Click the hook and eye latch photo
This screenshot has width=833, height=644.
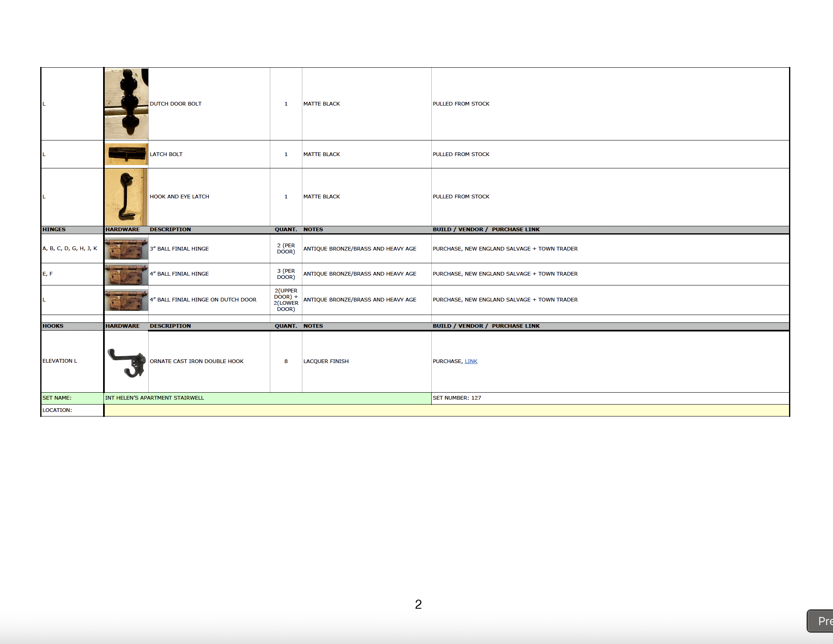(126, 197)
